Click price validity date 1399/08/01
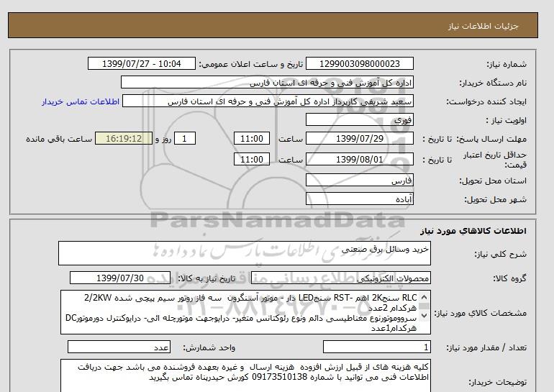554x392 pixels. click(359, 159)
